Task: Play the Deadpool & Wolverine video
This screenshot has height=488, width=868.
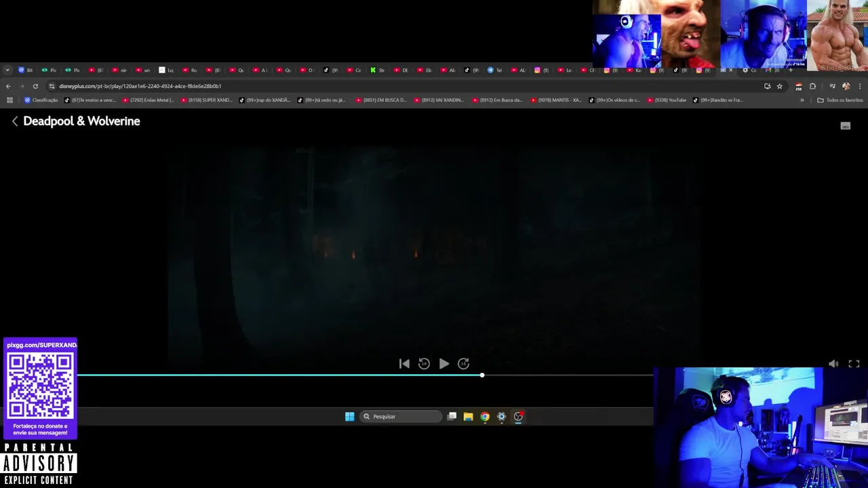Action: pos(443,364)
